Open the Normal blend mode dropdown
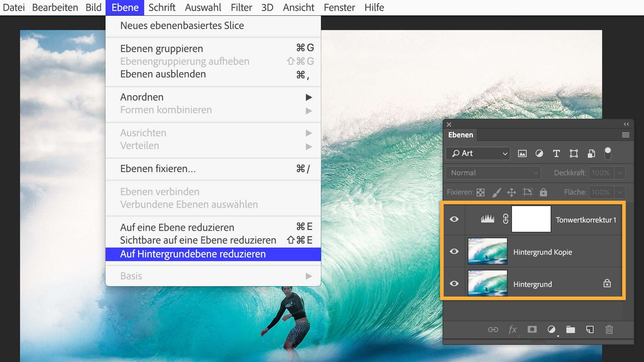This screenshot has width=644, height=362. coord(493,173)
